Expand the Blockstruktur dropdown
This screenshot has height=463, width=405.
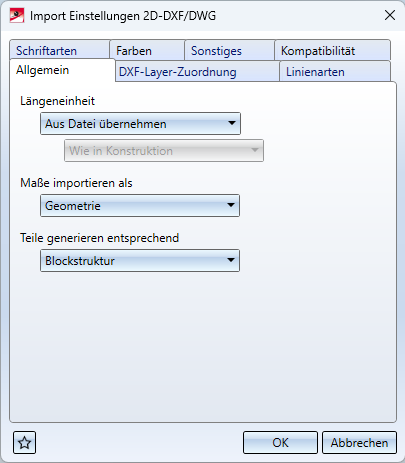click(x=140, y=260)
